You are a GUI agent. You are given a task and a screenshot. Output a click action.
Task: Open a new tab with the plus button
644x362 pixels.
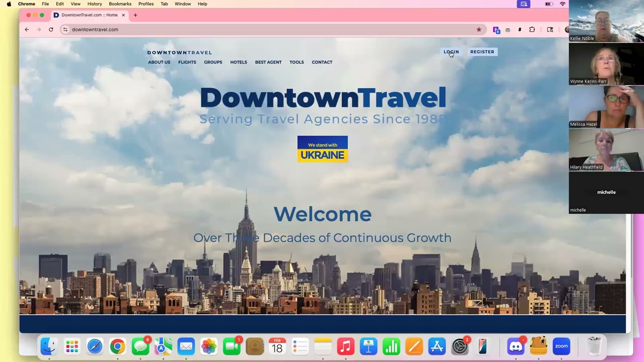coord(135,15)
